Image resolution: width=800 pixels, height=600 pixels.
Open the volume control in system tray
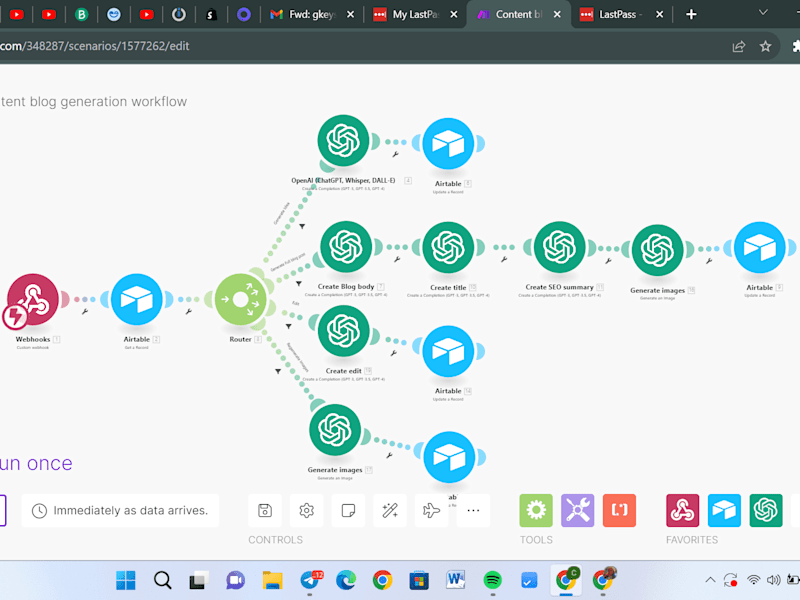pos(773,580)
